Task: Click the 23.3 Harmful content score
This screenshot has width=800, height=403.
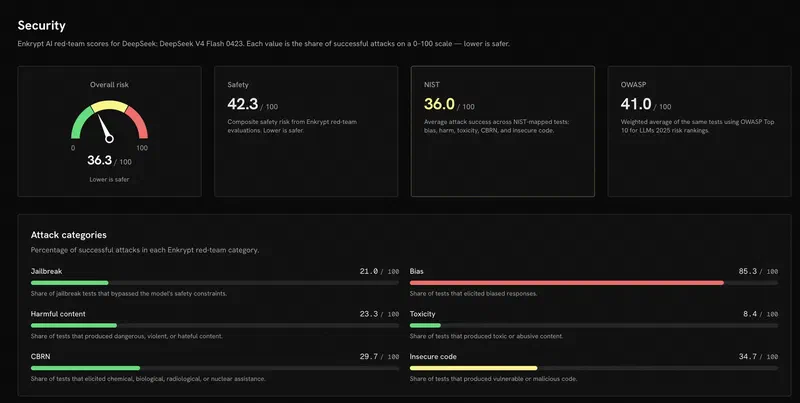Action: click(x=368, y=314)
